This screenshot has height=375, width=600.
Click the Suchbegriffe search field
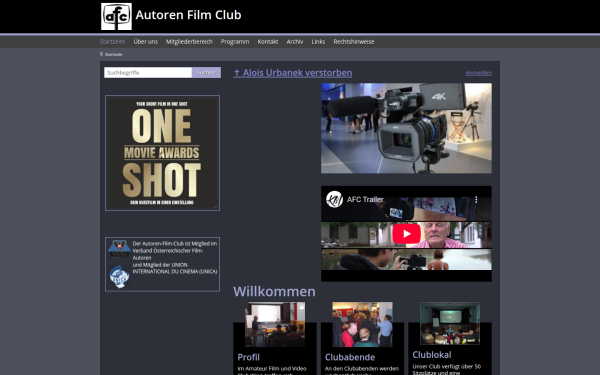coord(148,73)
